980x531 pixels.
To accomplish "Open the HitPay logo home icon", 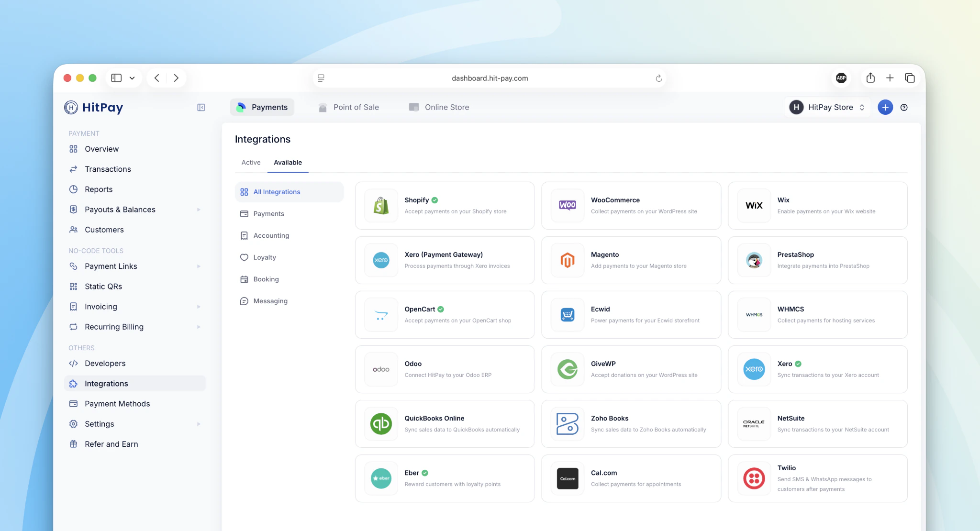I will [x=71, y=108].
